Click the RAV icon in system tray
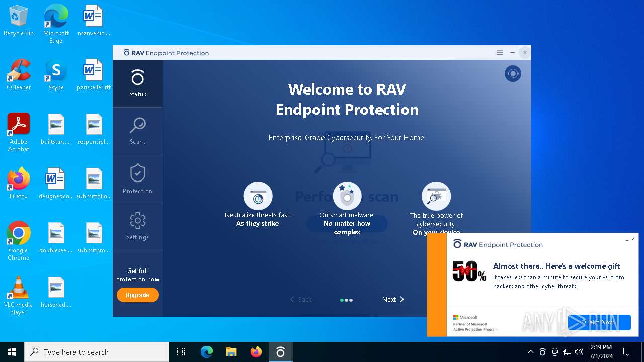This screenshot has width=644, height=362. tap(542, 352)
